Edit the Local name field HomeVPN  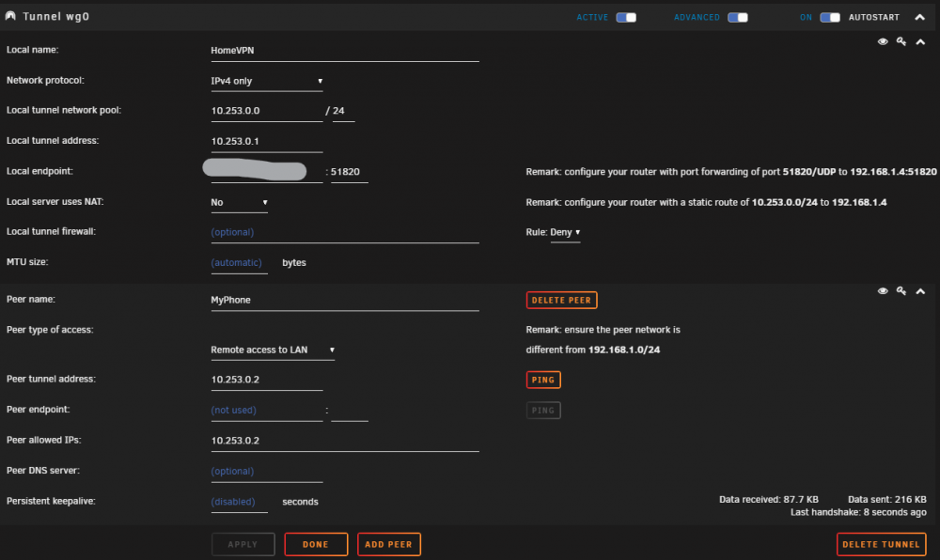[x=345, y=51]
